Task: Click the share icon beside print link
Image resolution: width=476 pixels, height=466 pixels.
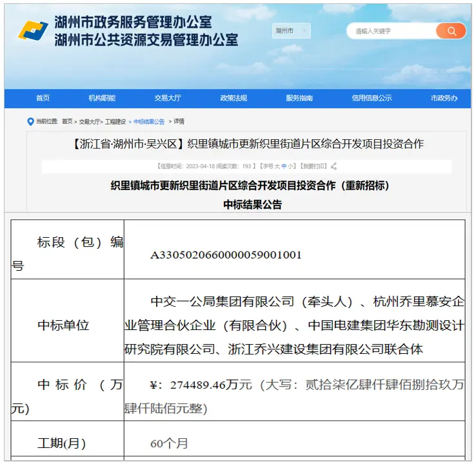Action: (333, 166)
